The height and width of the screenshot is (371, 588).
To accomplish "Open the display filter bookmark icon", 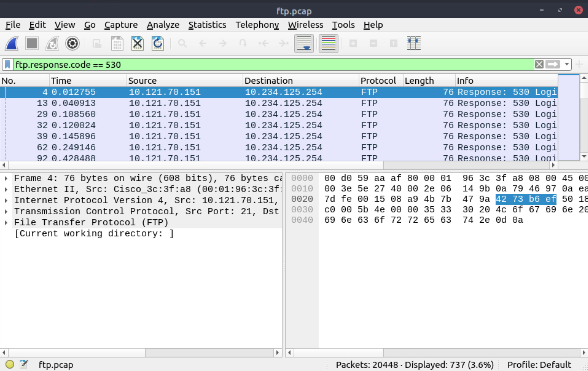I will click(8, 65).
